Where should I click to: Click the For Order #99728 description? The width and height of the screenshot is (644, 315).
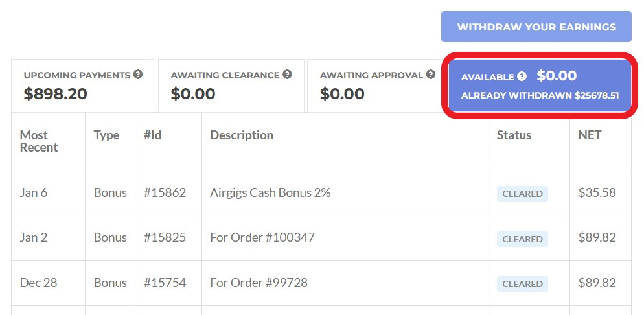point(259,283)
